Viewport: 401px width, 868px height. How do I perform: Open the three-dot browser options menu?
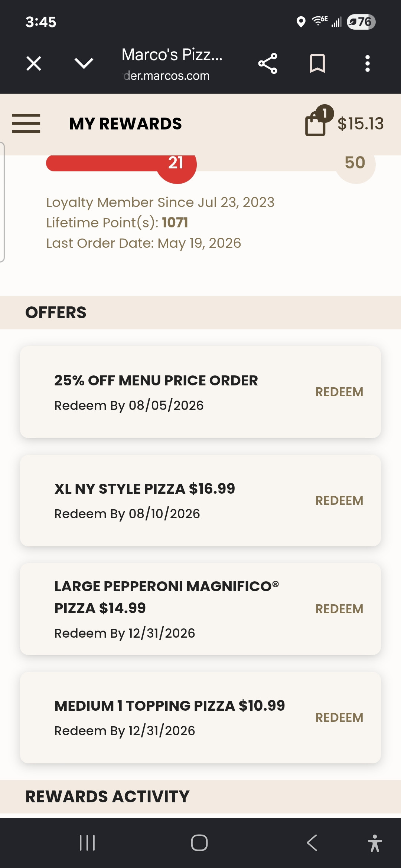pyautogui.click(x=367, y=63)
